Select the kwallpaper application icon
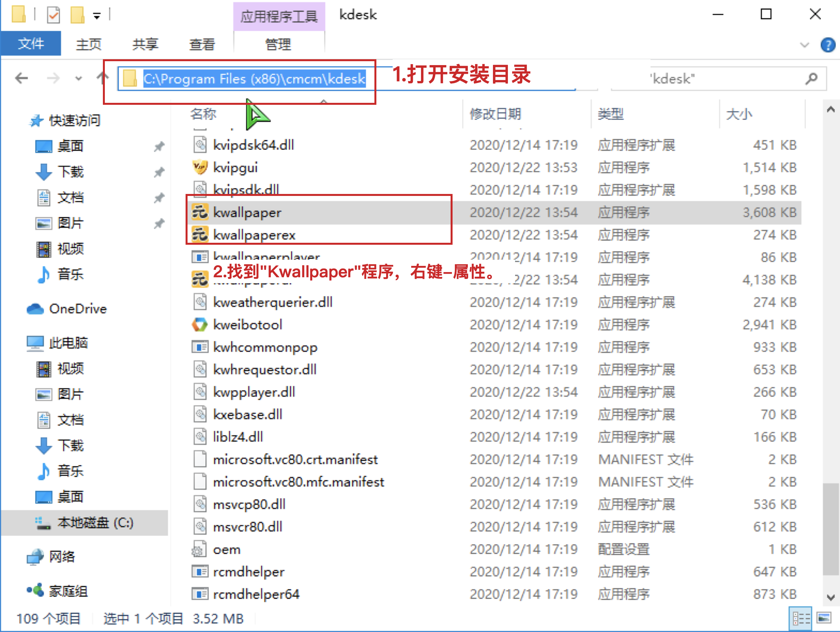Viewport: 840px width, 632px height. click(200, 212)
